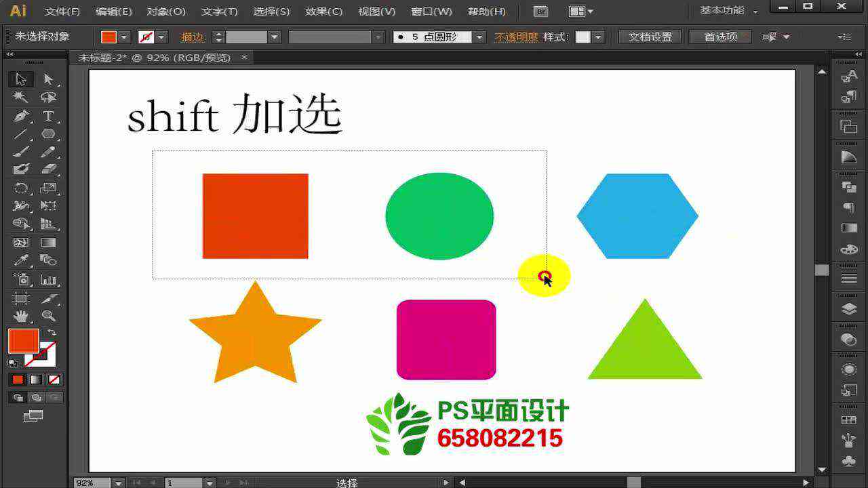Open stroke weight dropdown arrow
Image resolution: width=868 pixels, height=488 pixels.
274,37
